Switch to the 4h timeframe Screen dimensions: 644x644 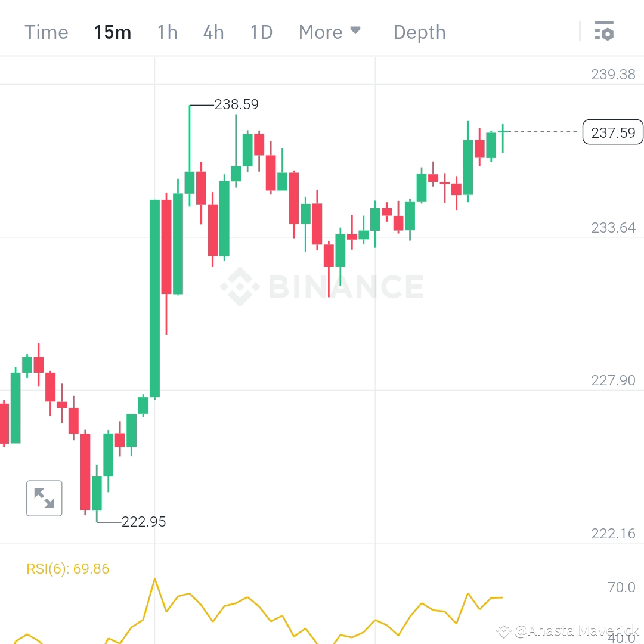tap(213, 32)
